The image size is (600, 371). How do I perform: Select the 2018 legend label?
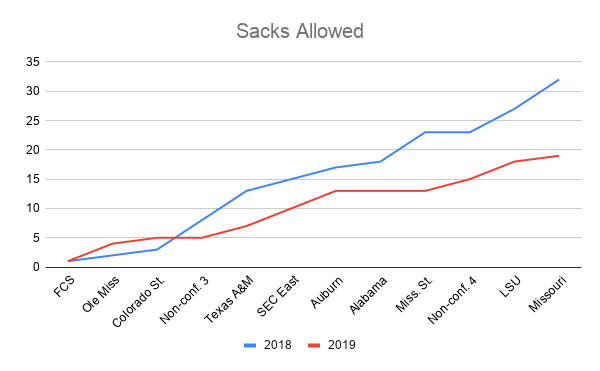pos(277,345)
